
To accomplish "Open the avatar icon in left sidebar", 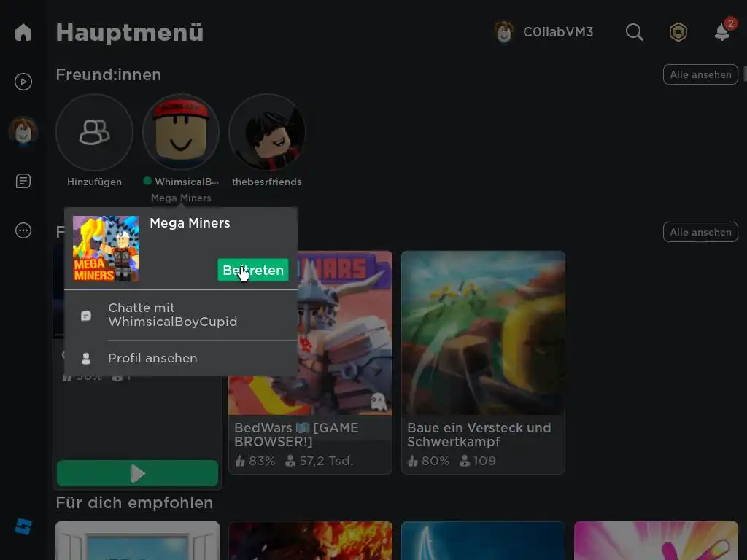I will pyautogui.click(x=23, y=131).
